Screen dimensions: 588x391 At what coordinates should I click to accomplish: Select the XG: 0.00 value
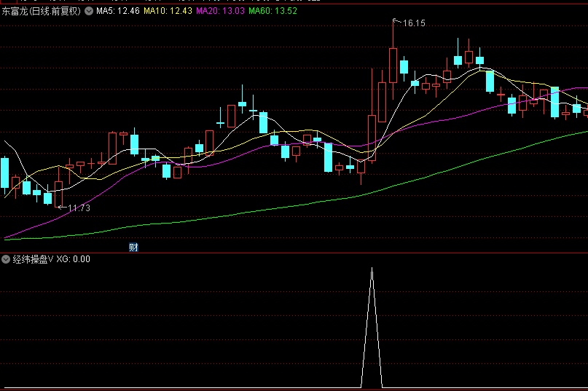click(73, 259)
